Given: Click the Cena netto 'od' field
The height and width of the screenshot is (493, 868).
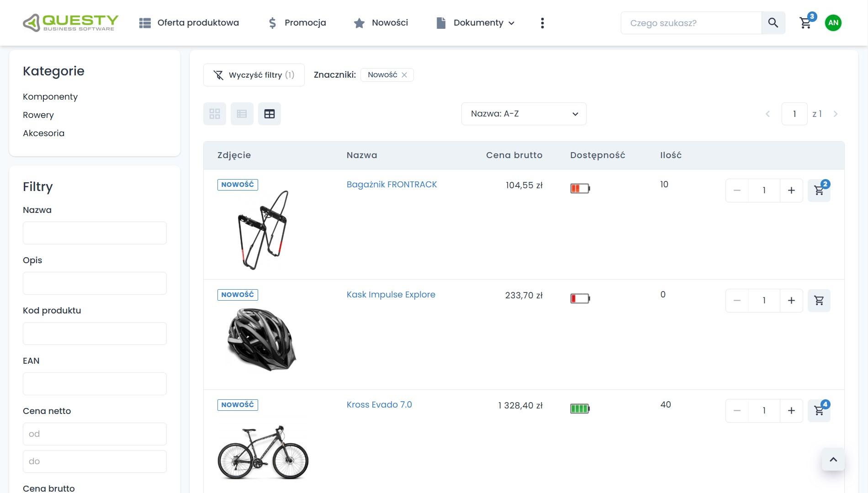Looking at the screenshot, I should (95, 434).
